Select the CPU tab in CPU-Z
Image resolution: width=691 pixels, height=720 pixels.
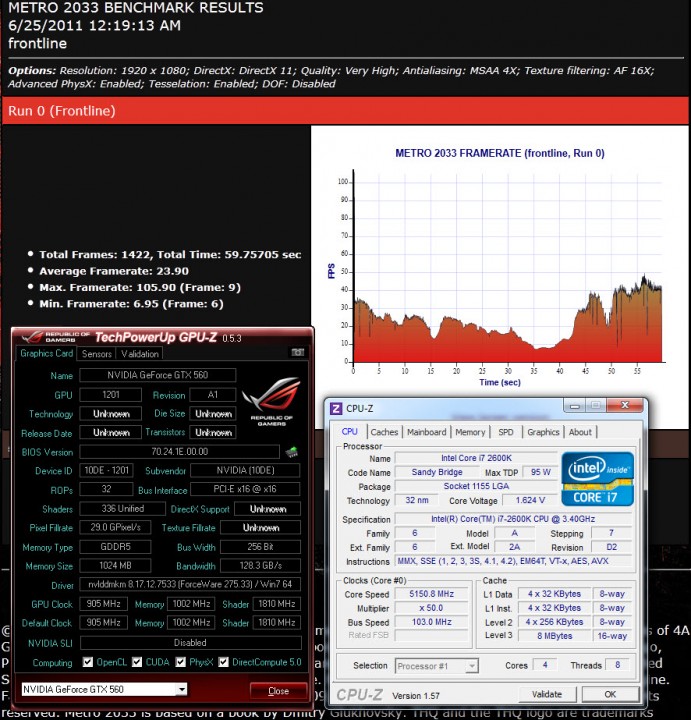[349, 432]
